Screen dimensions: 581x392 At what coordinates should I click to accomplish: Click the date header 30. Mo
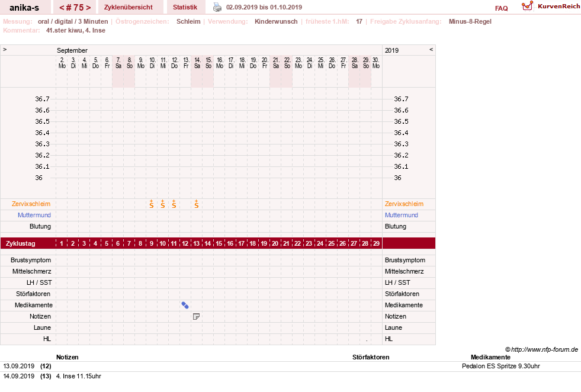coord(375,63)
